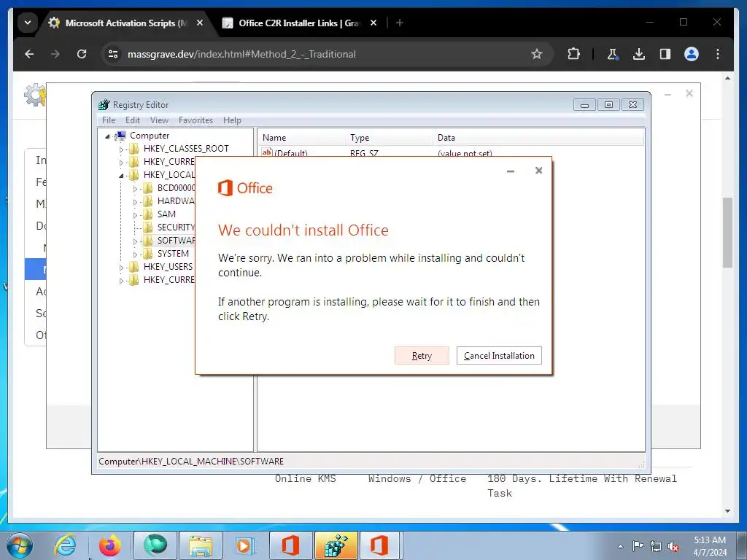Open the browser extensions menu
Image resolution: width=747 pixels, height=560 pixels.
click(573, 54)
